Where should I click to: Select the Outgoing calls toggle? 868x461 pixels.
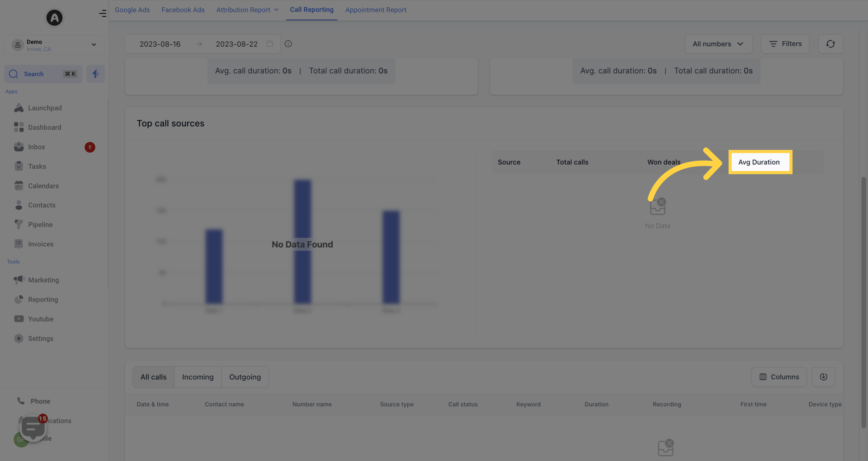[244, 377]
